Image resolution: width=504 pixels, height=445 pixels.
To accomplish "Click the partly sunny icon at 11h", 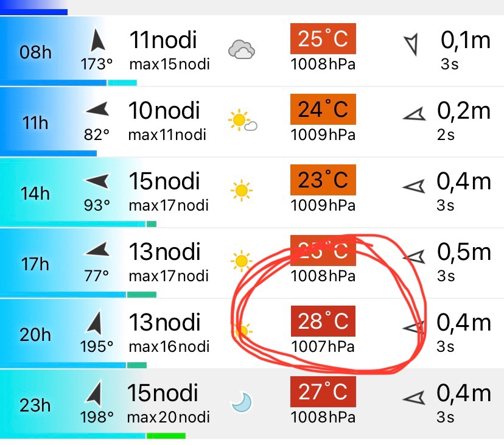I will 242,120.
